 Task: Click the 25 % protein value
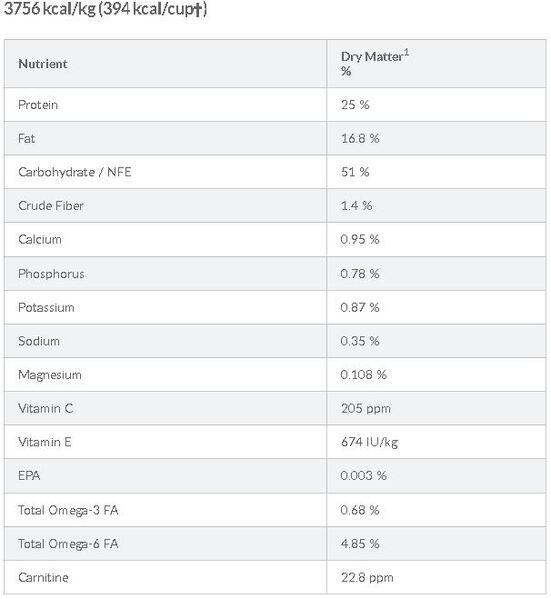tap(355, 105)
